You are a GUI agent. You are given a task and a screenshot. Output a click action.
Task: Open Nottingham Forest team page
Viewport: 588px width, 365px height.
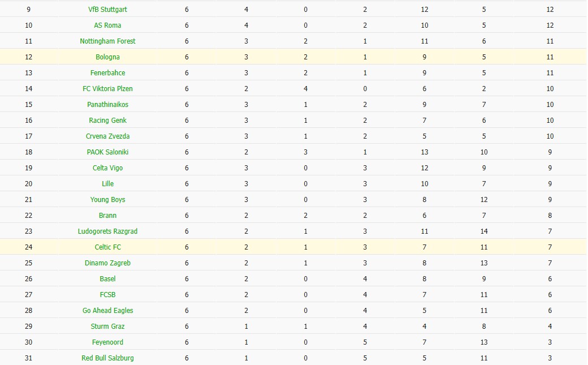(107, 41)
